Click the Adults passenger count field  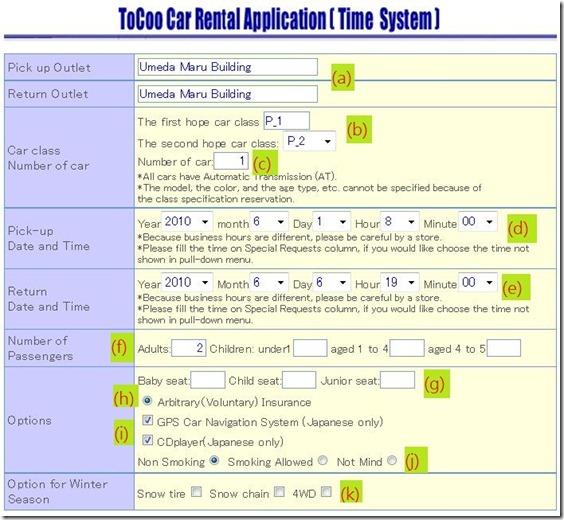189,348
